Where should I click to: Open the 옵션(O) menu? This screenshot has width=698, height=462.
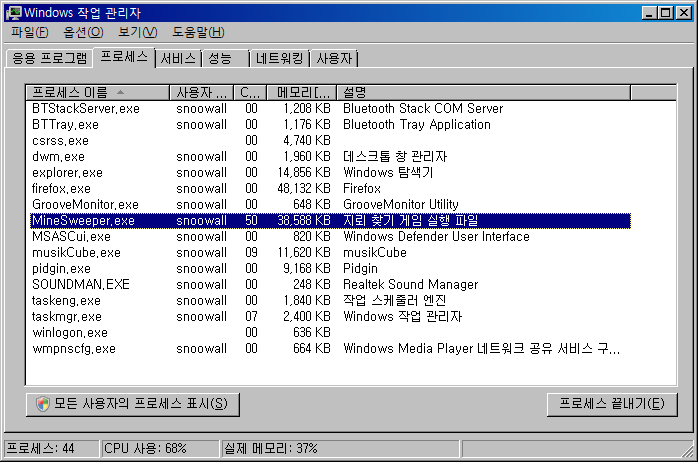83,32
